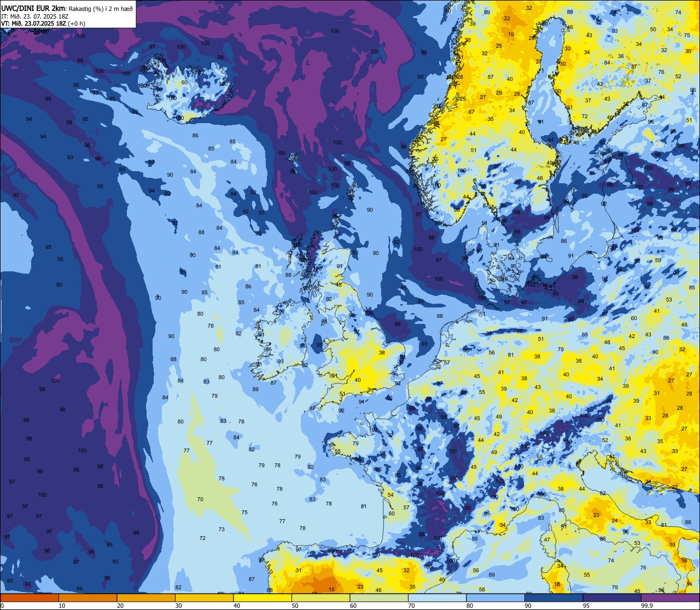Click the map title "UWC/DINI EUR 2km"
Viewport: 700px width, 610px height.
tap(32, 7)
